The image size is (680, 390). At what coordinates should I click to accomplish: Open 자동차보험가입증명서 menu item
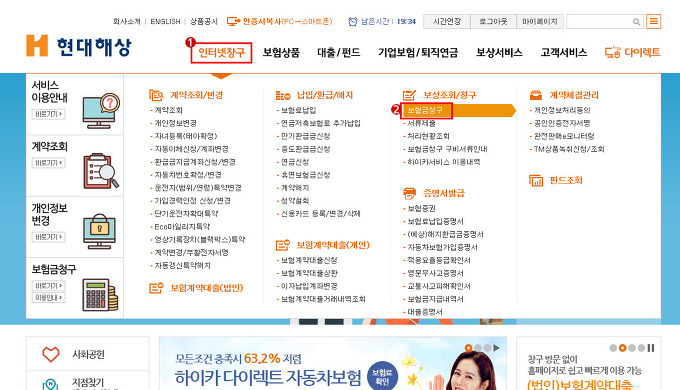pos(442,247)
